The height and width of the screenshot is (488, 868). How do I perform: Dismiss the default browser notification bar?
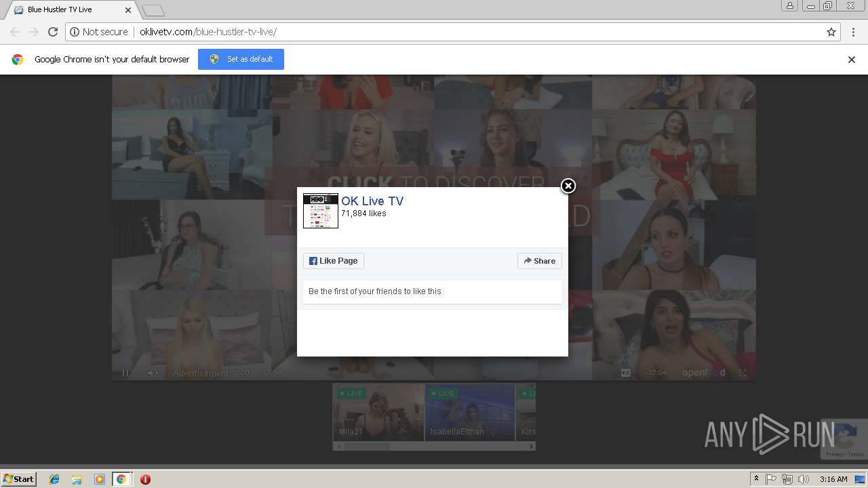[x=852, y=60]
